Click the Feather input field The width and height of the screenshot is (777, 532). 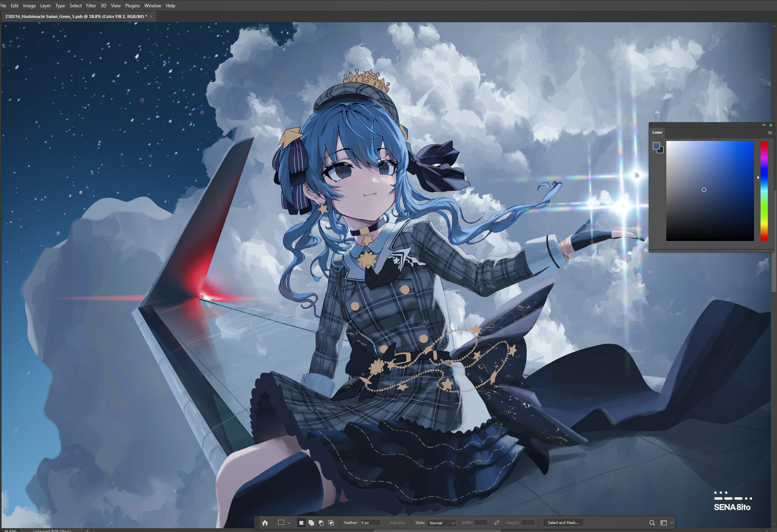coord(370,522)
